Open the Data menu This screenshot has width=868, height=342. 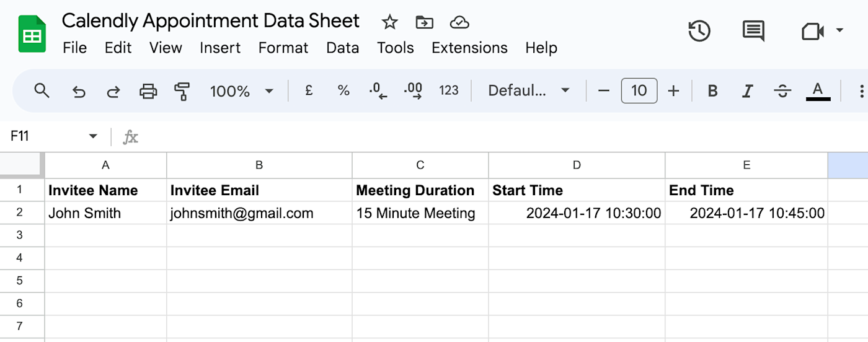click(343, 48)
